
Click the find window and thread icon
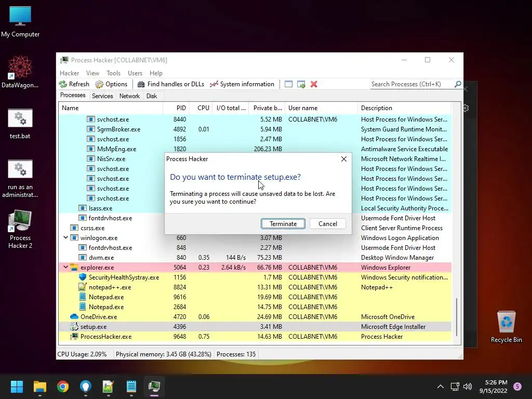301,84
